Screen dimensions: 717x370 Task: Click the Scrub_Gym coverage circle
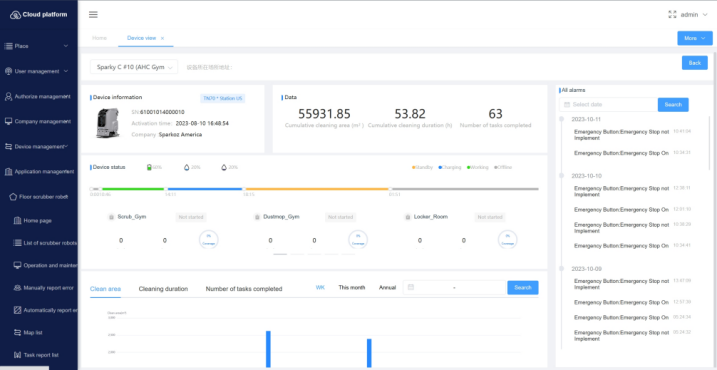[209, 240]
